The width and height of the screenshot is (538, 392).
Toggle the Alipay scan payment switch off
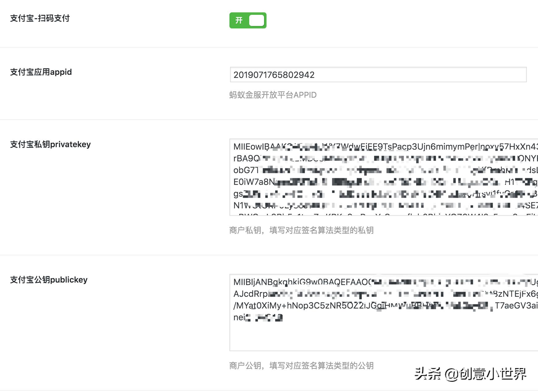pos(248,20)
